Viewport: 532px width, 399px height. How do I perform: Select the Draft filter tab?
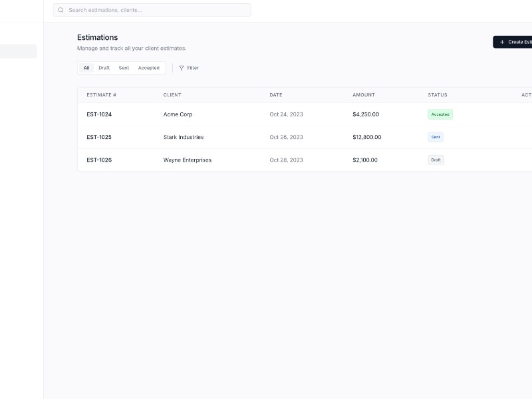pos(104,68)
